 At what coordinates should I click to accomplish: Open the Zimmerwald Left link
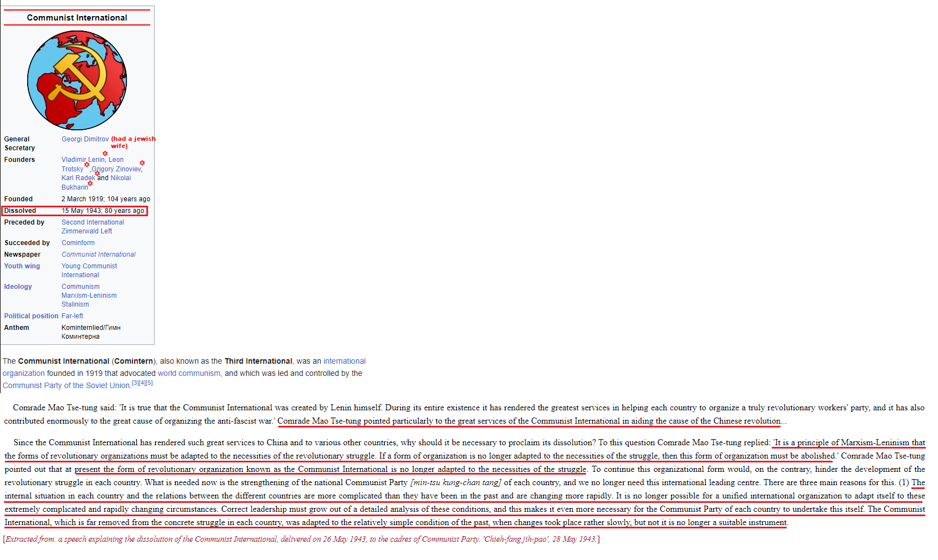click(x=86, y=231)
